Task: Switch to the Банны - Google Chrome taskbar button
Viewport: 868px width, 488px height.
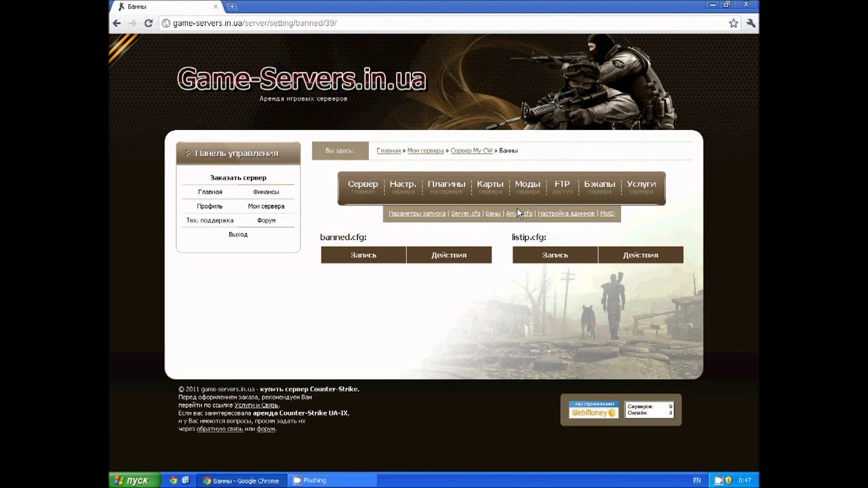Action: pyautogui.click(x=242, y=481)
